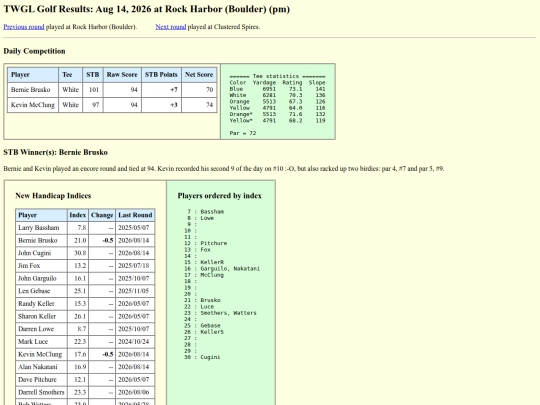Screen dimensions: 540x405
Task: Click Kevin McClung's Net Score 74
Action: [x=210, y=105]
